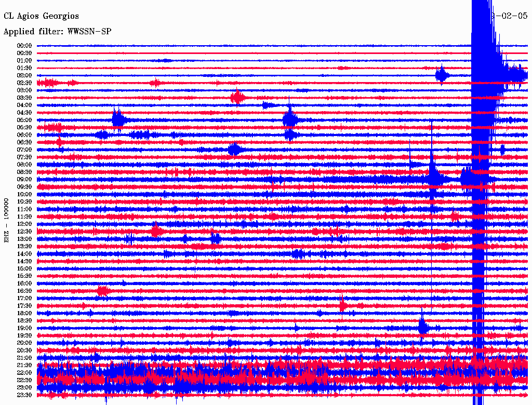Click the 02:00 time label

click(x=24, y=76)
